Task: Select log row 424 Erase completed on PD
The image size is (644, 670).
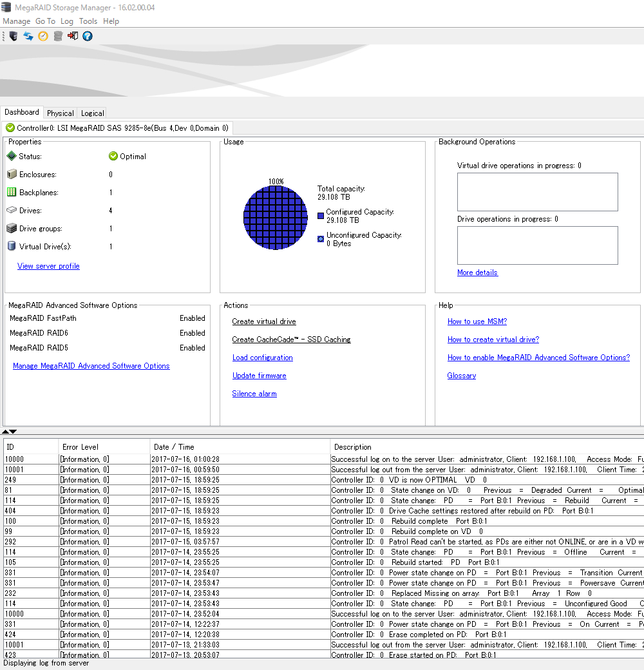Action: coord(324,635)
